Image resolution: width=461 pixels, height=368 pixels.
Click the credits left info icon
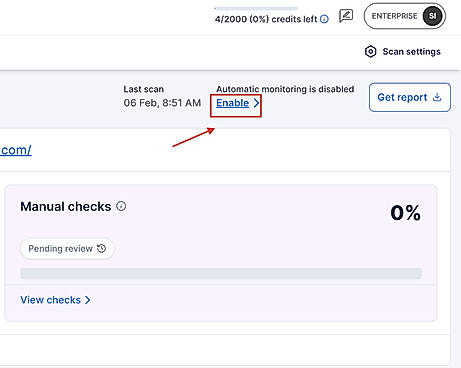point(324,19)
